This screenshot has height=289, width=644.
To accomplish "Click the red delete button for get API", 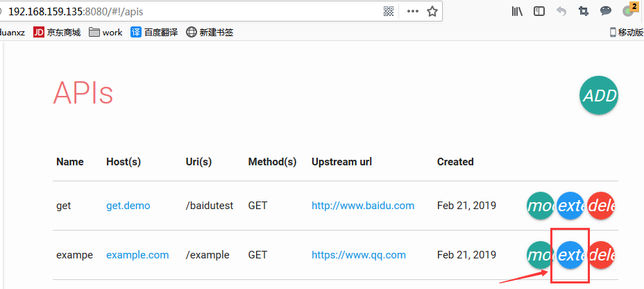I will (x=601, y=206).
